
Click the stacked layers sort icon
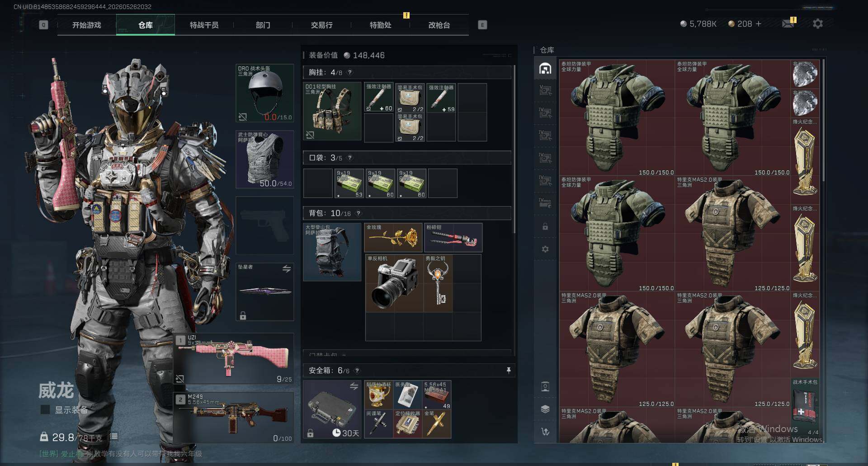tap(545, 409)
